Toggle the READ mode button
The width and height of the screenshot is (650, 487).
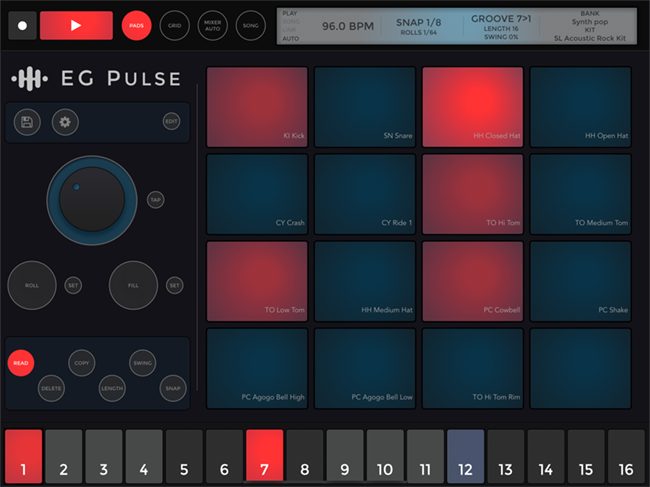(20, 363)
